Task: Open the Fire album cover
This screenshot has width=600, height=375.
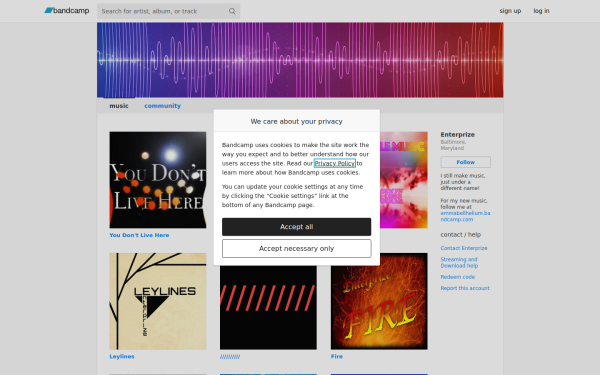Action: pyautogui.click(x=379, y=301)
